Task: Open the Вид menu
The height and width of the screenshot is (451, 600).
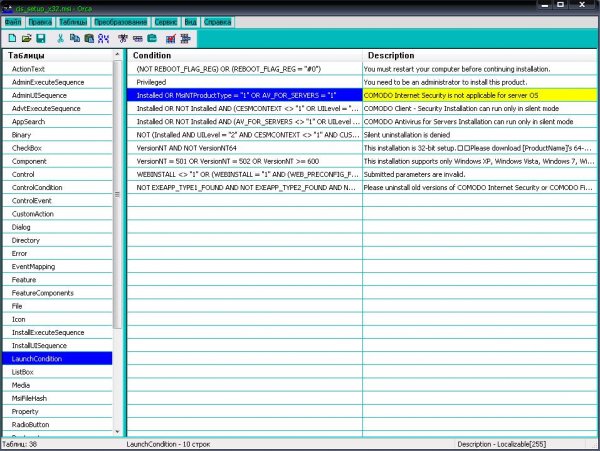Action: click(x=191, y=22)
